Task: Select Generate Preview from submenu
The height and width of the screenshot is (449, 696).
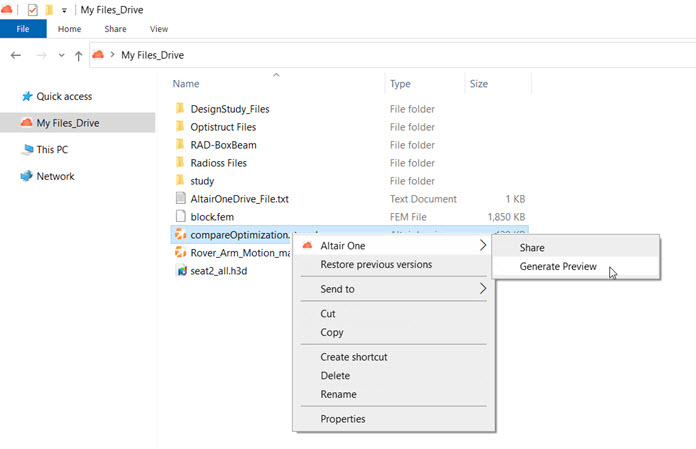Action: click(557, 267)
